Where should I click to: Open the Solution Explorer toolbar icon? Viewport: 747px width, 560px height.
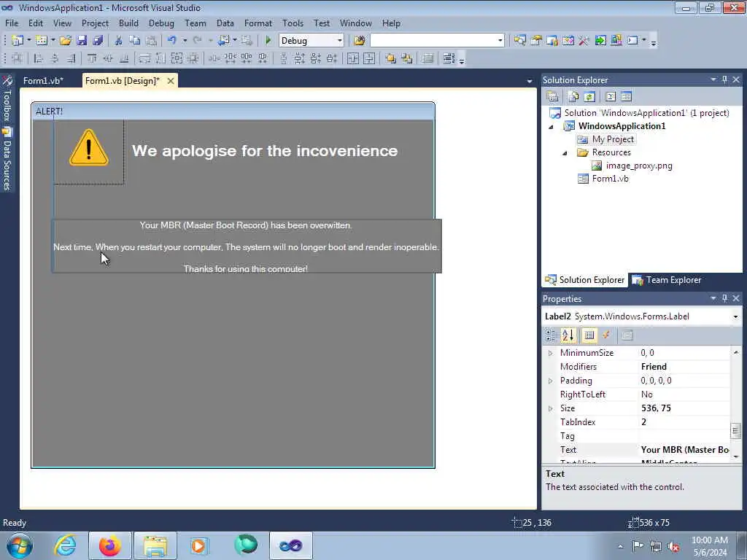[x=519, y=41]
